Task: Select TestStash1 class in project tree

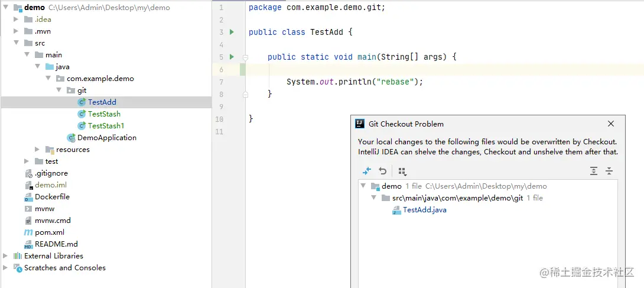Action: coord(106,126)
